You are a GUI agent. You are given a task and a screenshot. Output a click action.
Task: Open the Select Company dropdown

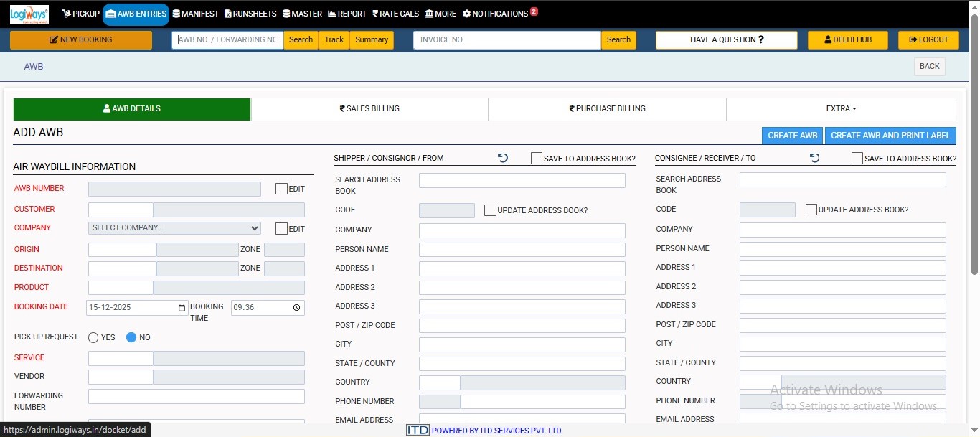click(x=174, y=228)
